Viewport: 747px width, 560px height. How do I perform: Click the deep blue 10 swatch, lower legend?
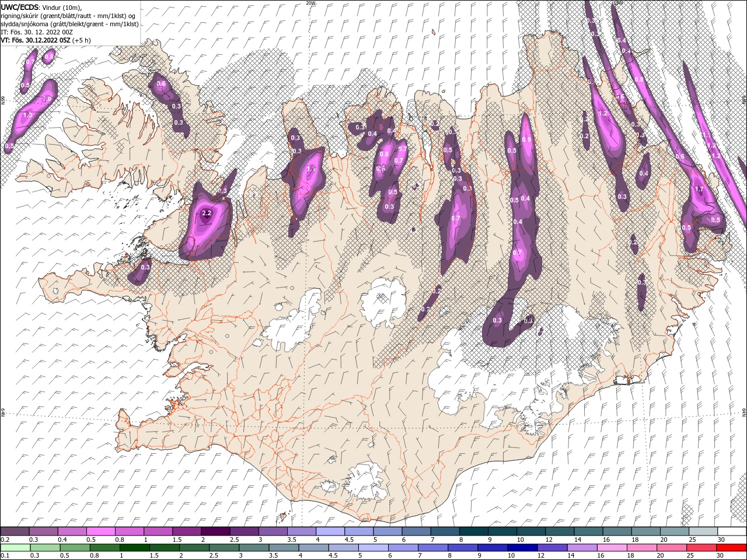pos(522,548)
